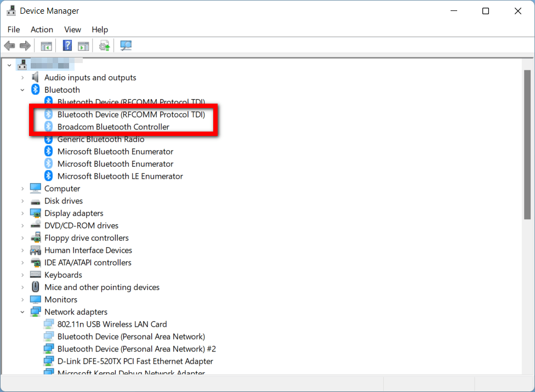Expand Audio inputs and outputs
535x392 pixels.
coord(22,78)
